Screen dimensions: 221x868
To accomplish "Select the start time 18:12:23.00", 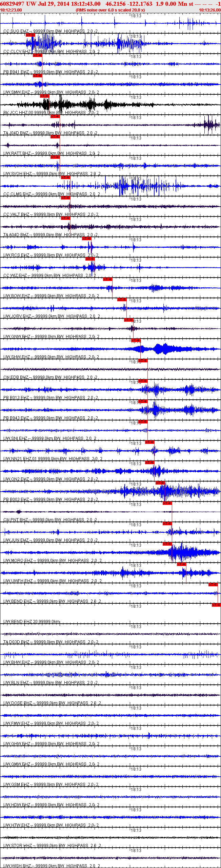I will pos(11,10).
